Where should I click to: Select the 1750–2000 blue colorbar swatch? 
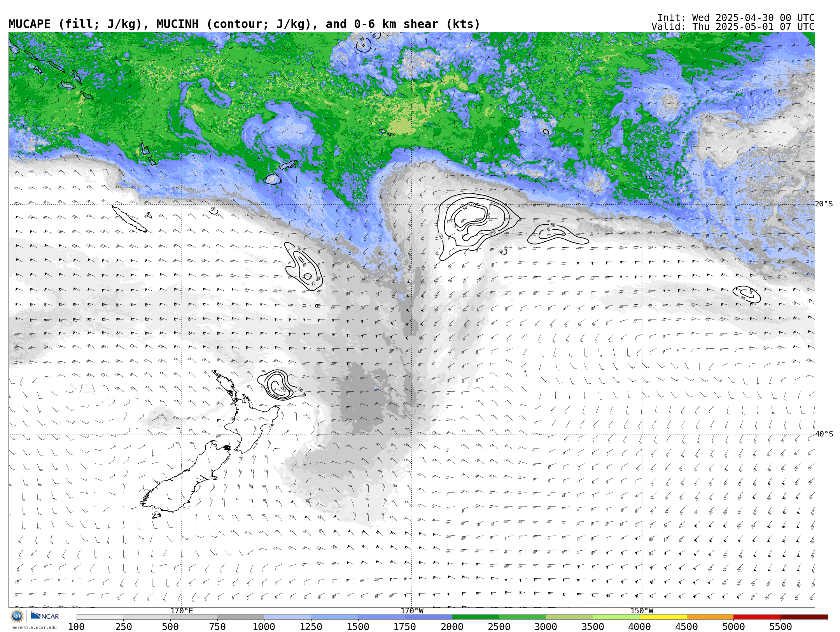point(429,617)
